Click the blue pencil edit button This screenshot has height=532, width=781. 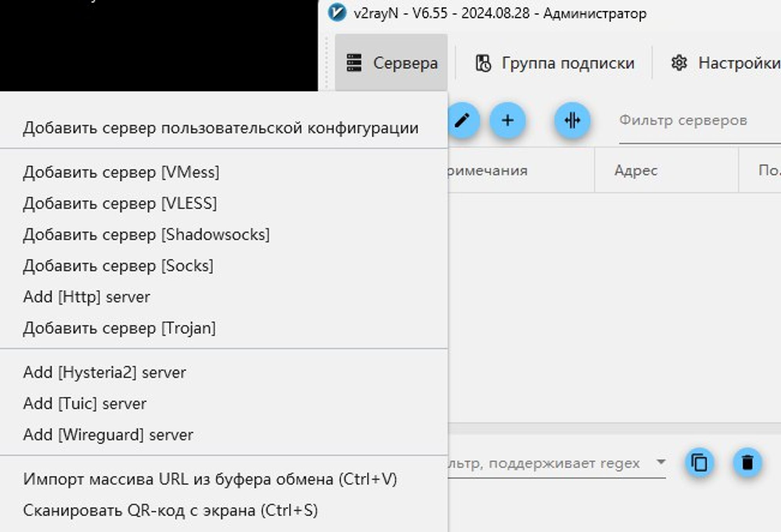coord(463,120)
